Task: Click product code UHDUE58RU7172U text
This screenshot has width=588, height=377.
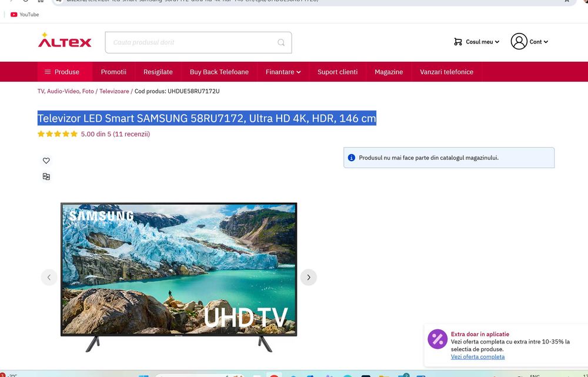Action: (193, 91)
